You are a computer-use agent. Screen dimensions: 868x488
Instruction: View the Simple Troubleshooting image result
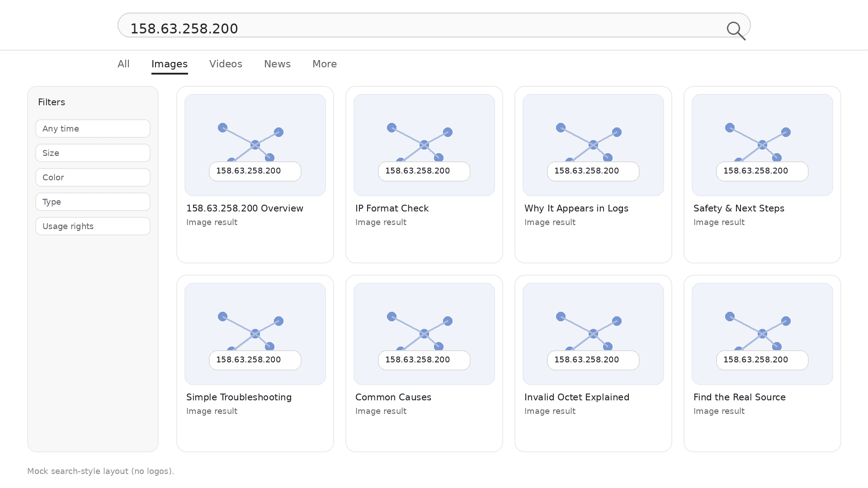(255, 333)
